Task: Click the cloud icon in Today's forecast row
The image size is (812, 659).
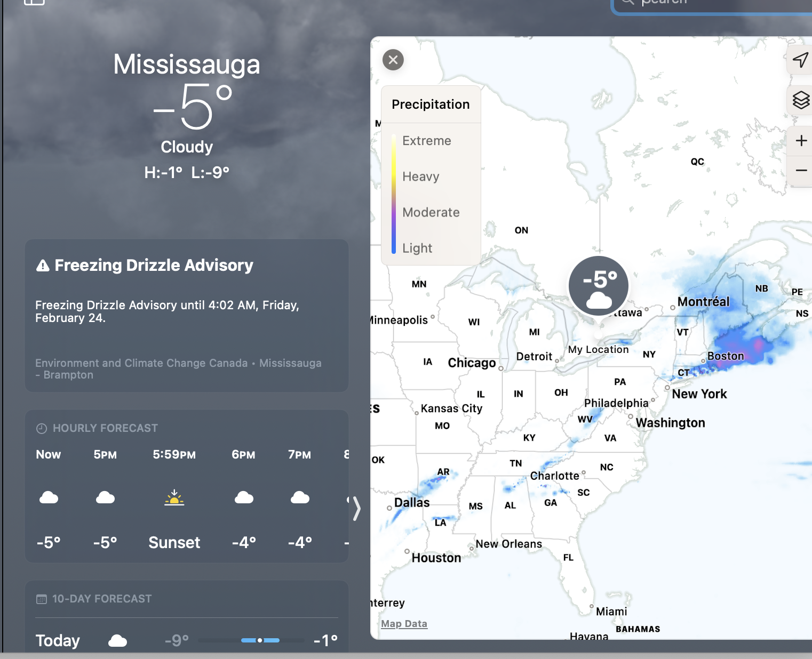Action: tap(117, 640)
